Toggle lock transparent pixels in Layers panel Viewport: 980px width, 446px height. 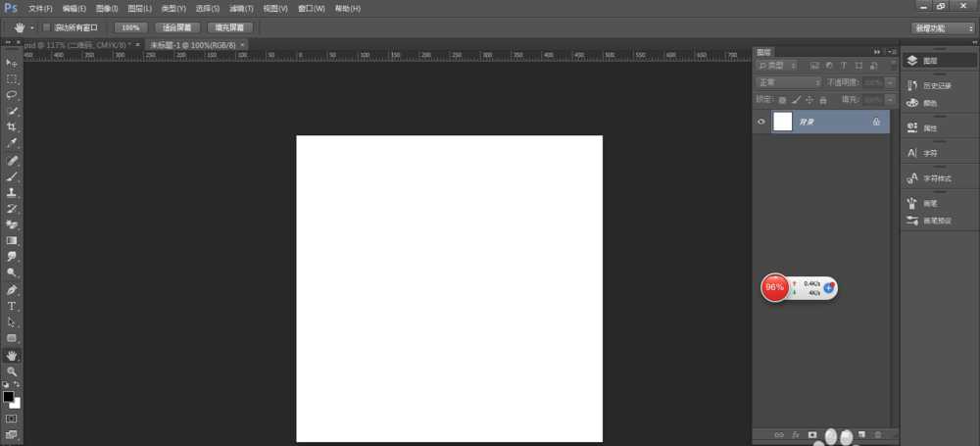click(782, 99)
